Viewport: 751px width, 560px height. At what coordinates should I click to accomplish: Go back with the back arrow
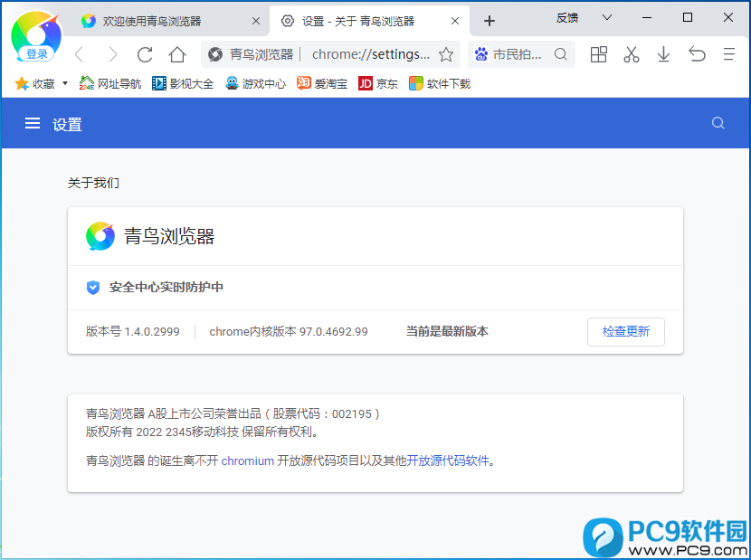pos(80,54)
